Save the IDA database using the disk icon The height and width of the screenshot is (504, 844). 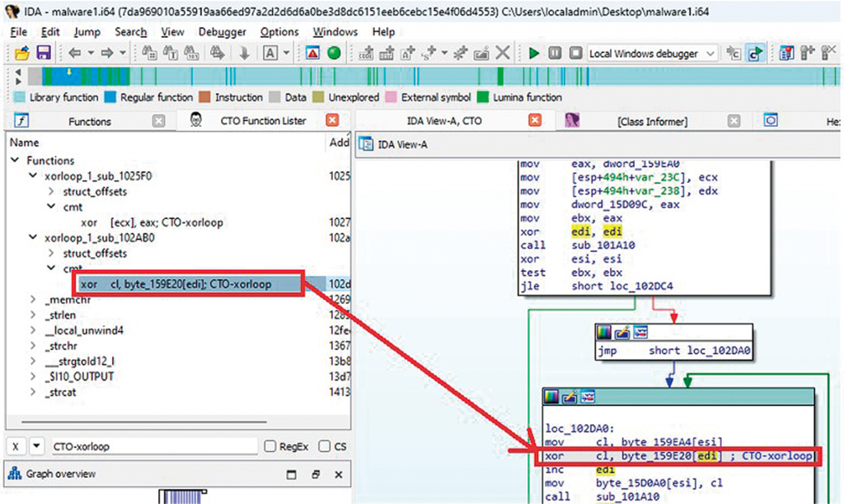[42, 52]
